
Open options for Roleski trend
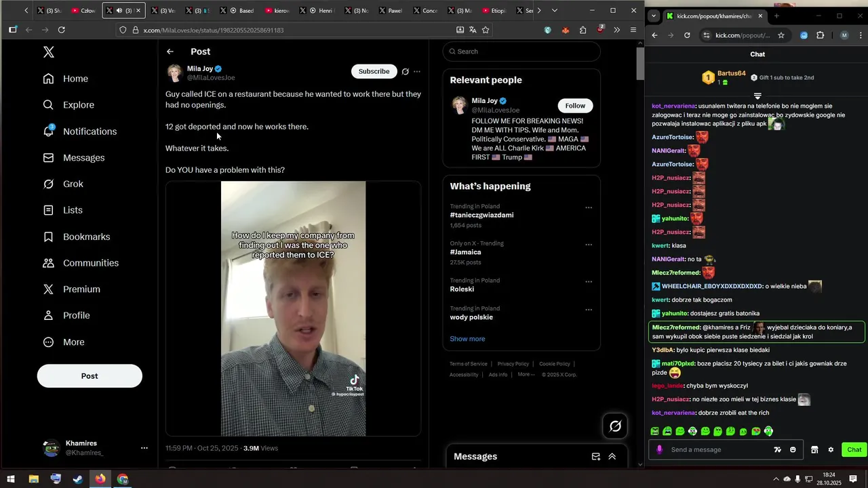[x=589, y=282]
